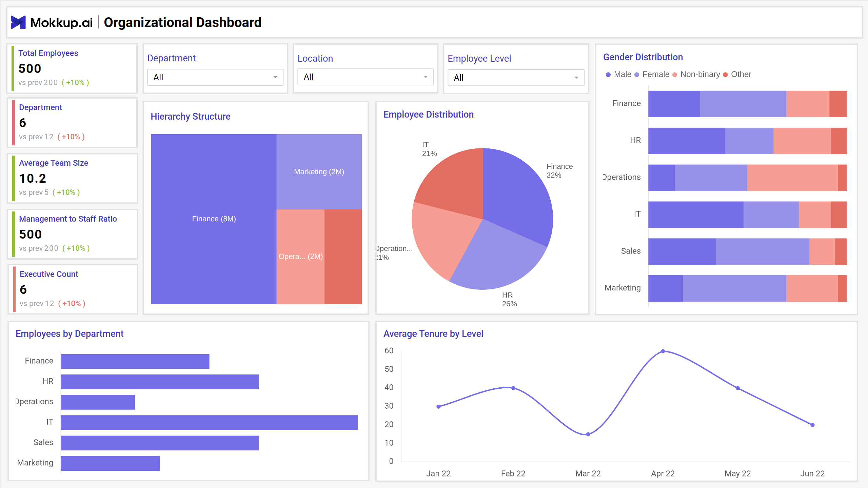
Task: Click the Mar 22 data point on tenure line
Action: click(x=588, y=434)
